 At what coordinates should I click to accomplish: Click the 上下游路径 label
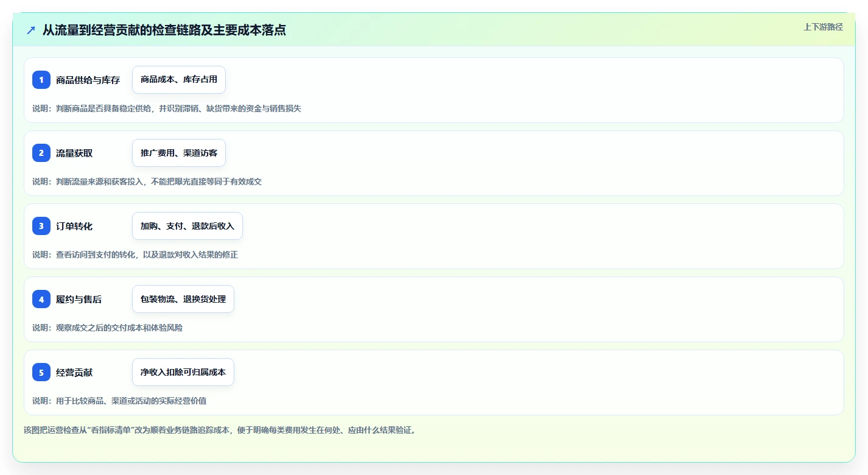(824, 27)
